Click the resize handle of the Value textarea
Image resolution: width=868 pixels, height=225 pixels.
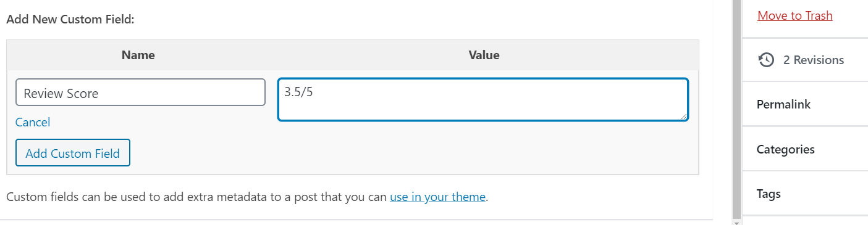(683, 116)
